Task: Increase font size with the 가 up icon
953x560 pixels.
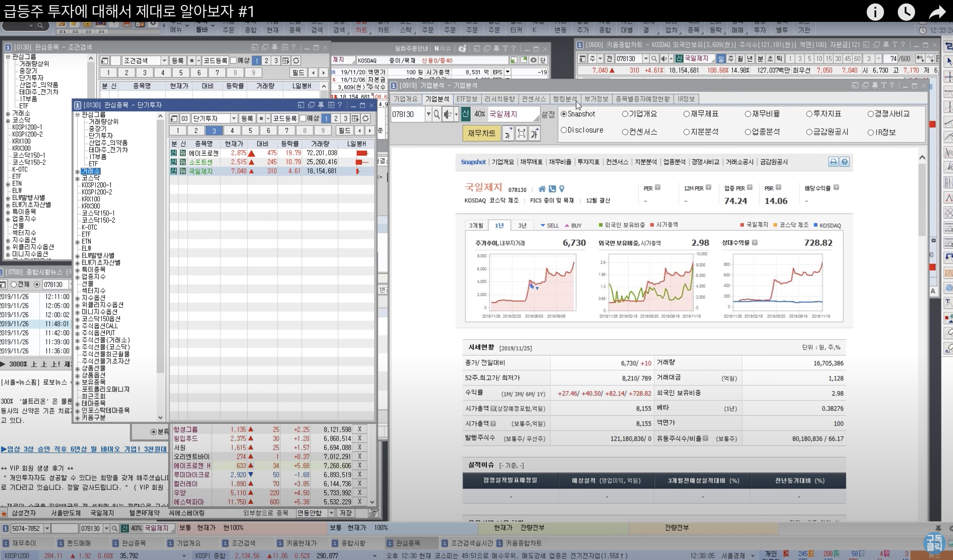Action: pos(534,133)
